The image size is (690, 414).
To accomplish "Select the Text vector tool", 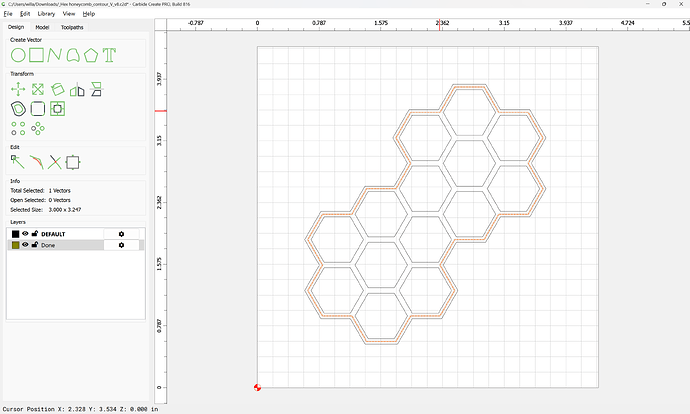I will click(109, 55).
